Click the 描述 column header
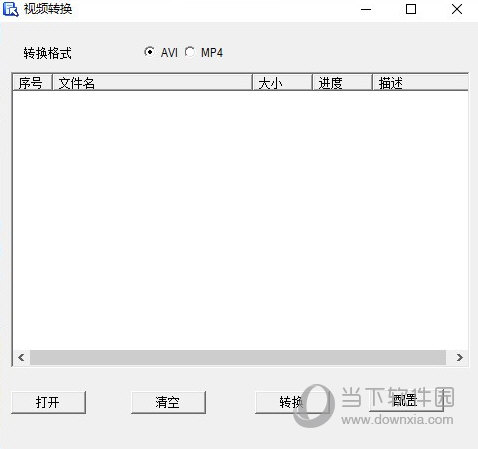The width and height of the screenshot is (478, 449). click(x=420, y=82)
